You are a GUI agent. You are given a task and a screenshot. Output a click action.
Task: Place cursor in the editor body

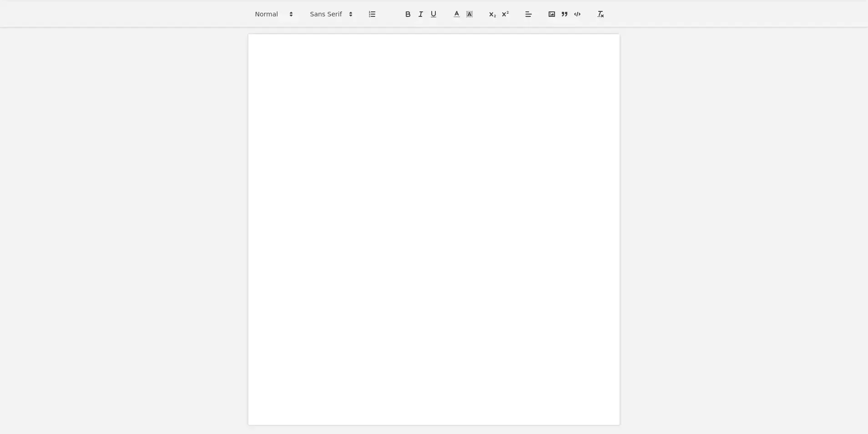[x=434, y=228]
